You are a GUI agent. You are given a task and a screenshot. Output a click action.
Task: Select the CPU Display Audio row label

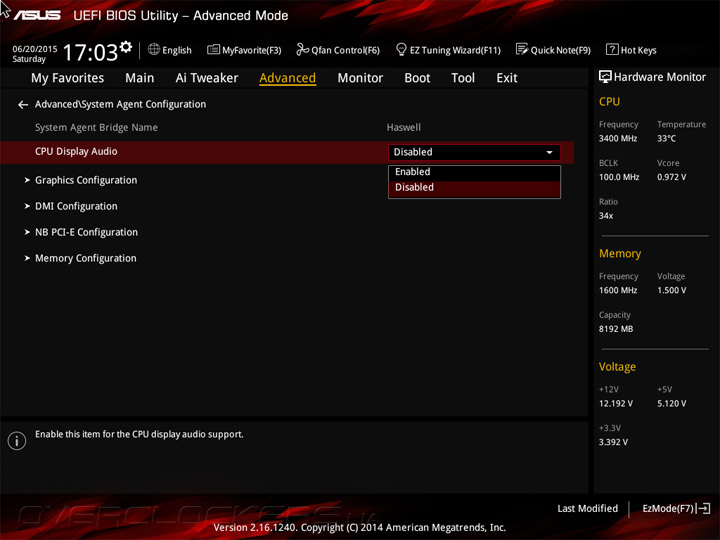[76, 152]
